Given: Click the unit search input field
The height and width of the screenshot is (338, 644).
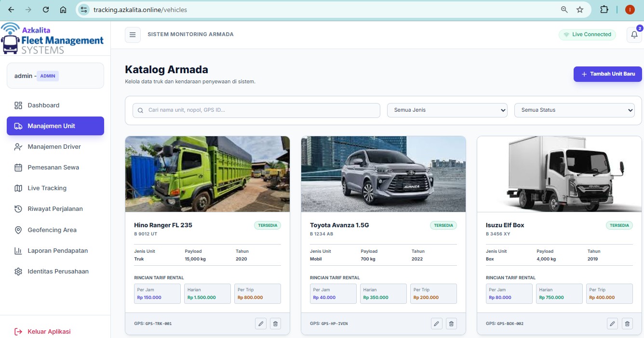Looking at the screenshot, I should (x=256, y=110).
